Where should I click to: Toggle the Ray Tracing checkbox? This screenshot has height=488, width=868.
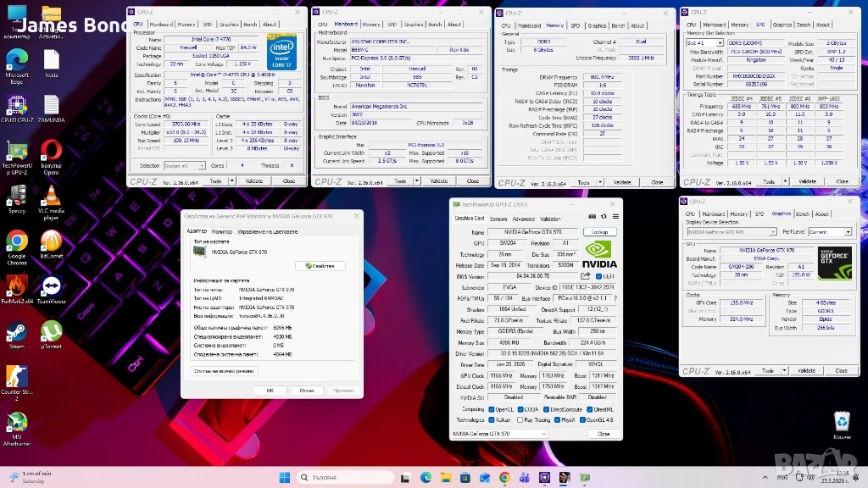(x=518, y=419)
